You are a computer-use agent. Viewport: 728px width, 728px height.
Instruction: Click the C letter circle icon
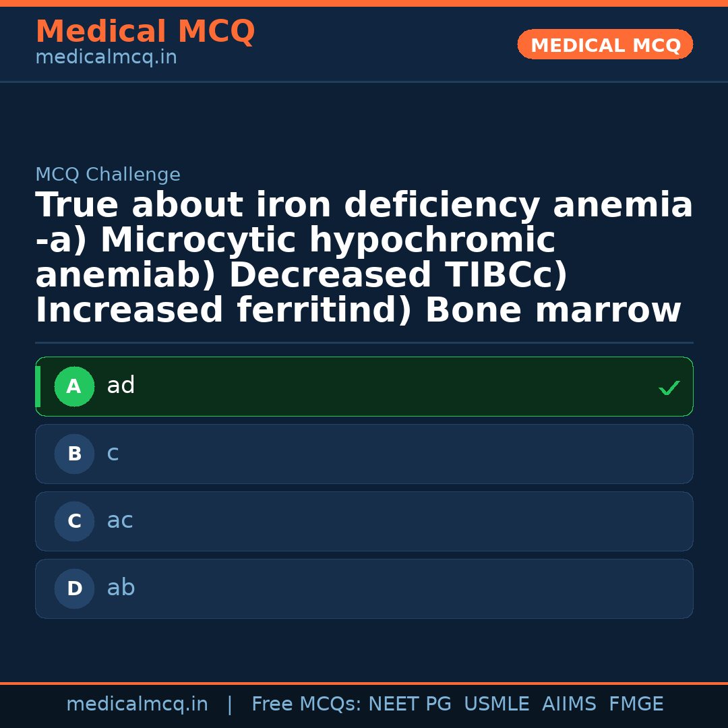(x=74, y=522)
